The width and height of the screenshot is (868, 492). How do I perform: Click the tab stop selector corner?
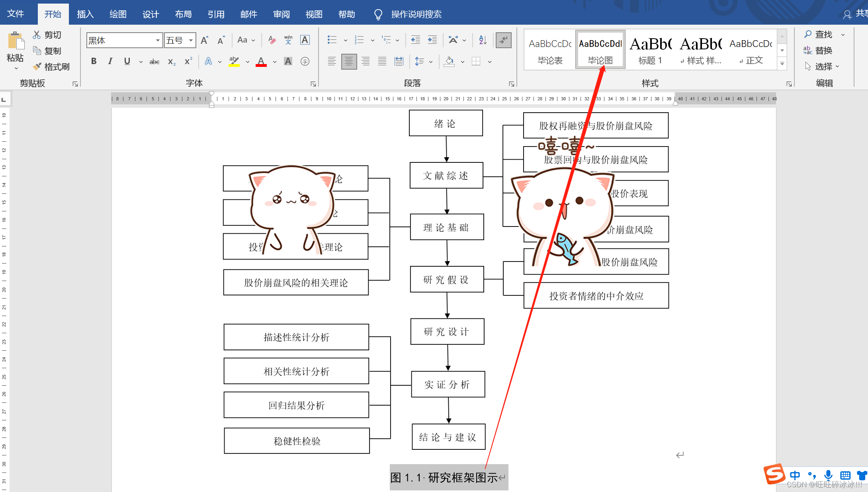pos(4,99)
